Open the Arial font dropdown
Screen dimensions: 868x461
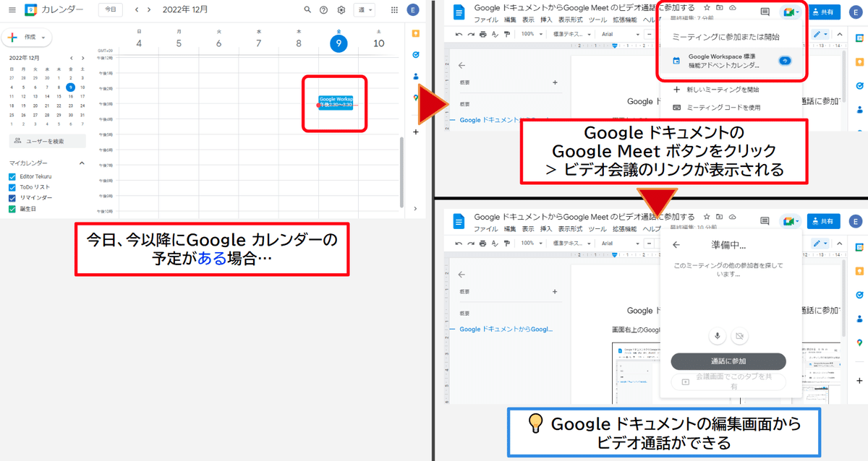pos(608,34)
